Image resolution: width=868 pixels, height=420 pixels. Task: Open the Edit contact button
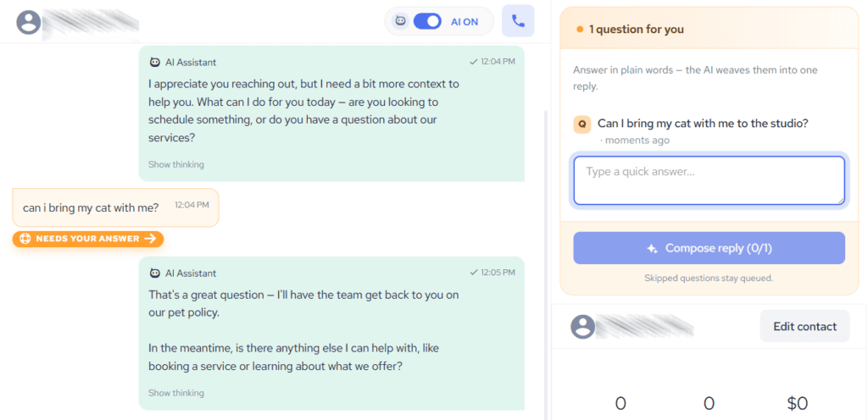805,326
